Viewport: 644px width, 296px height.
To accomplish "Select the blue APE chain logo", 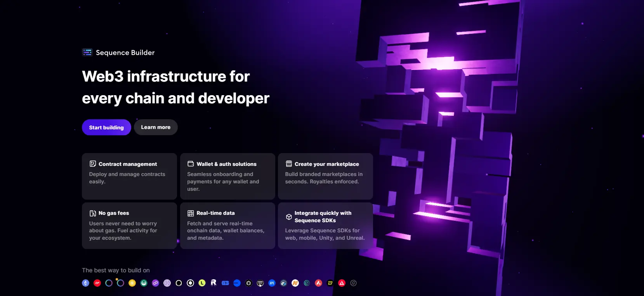I will (x=272, y=283).
